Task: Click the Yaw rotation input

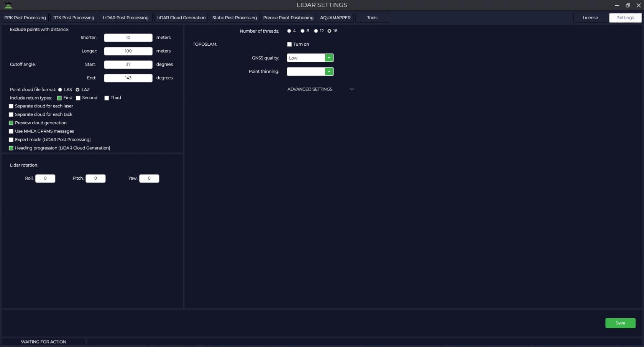Action: (x=149, y=178)
